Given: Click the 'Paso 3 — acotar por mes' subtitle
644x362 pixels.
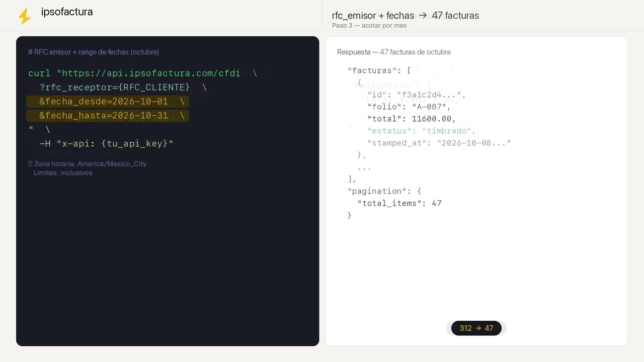Looking at the screenshot, I should [x=369, y=26].
